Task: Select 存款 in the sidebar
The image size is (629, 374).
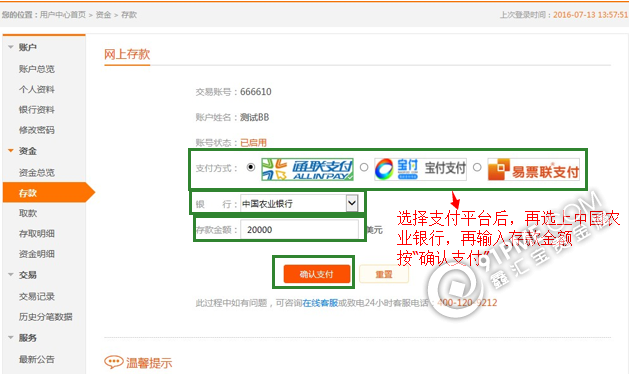Action: [48, 193]
